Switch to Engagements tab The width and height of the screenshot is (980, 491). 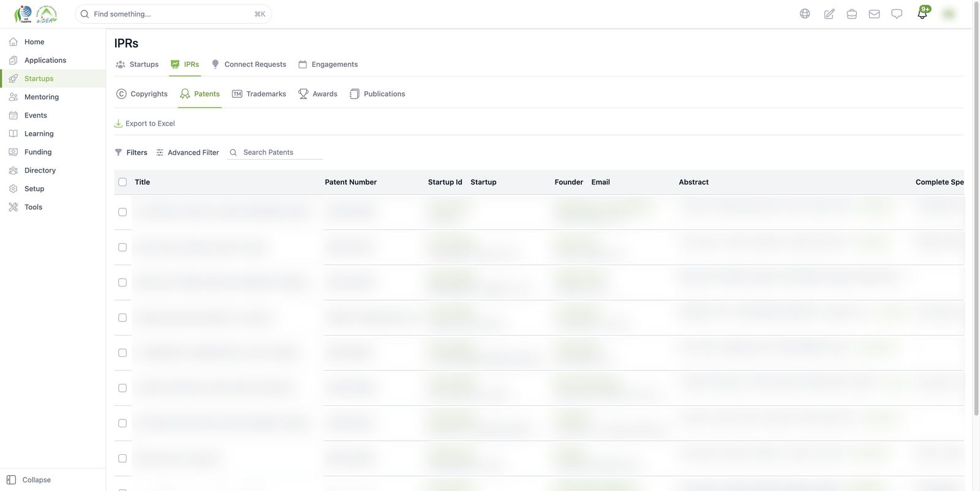[x=328, y=64]
